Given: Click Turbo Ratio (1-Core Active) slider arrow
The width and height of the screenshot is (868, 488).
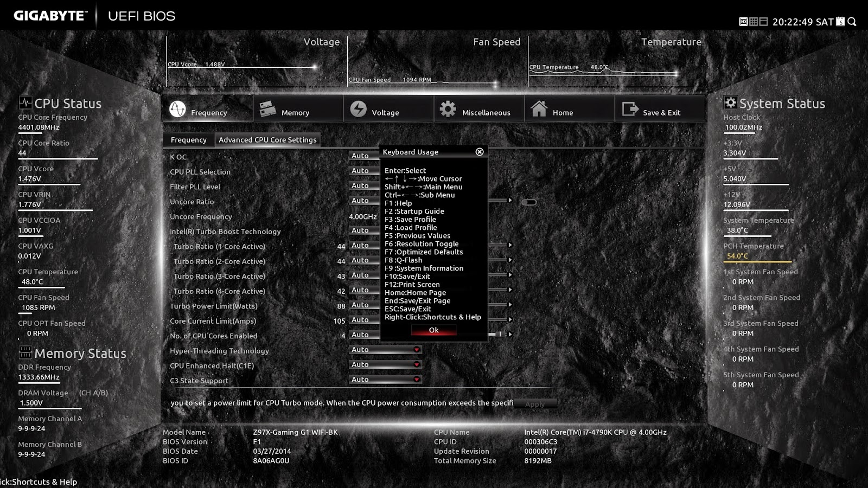Looking at the screenshot, I should click(x=510, y=245).
